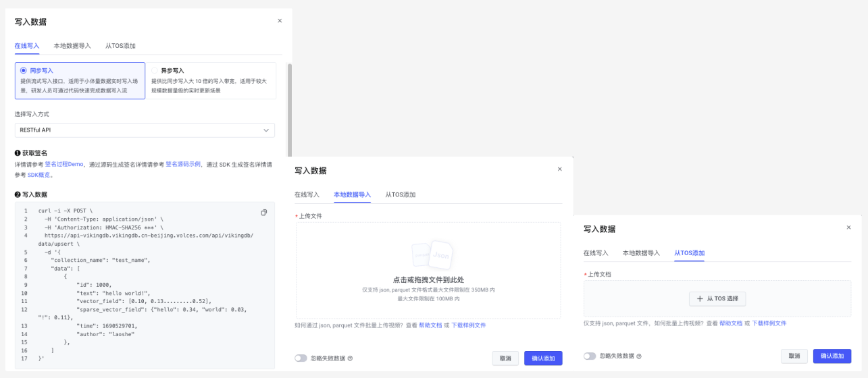The image size is (868, 378).
Task: Open 从TOS添加 tab in local import dialog
Action: click(400, 194)
